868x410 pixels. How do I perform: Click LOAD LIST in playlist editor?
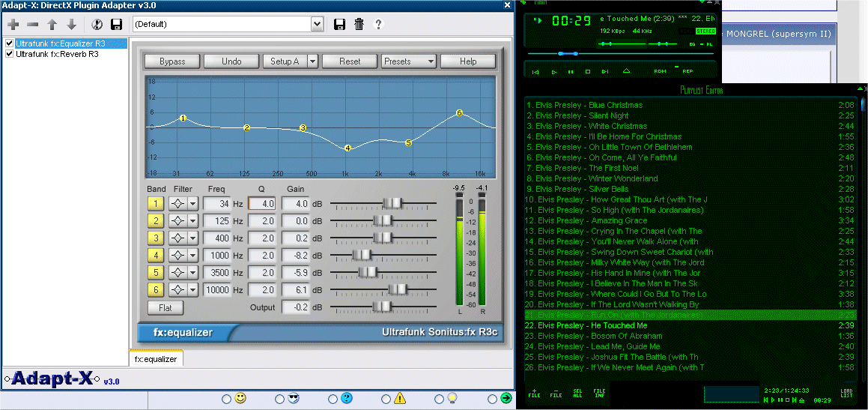point(846,393)
